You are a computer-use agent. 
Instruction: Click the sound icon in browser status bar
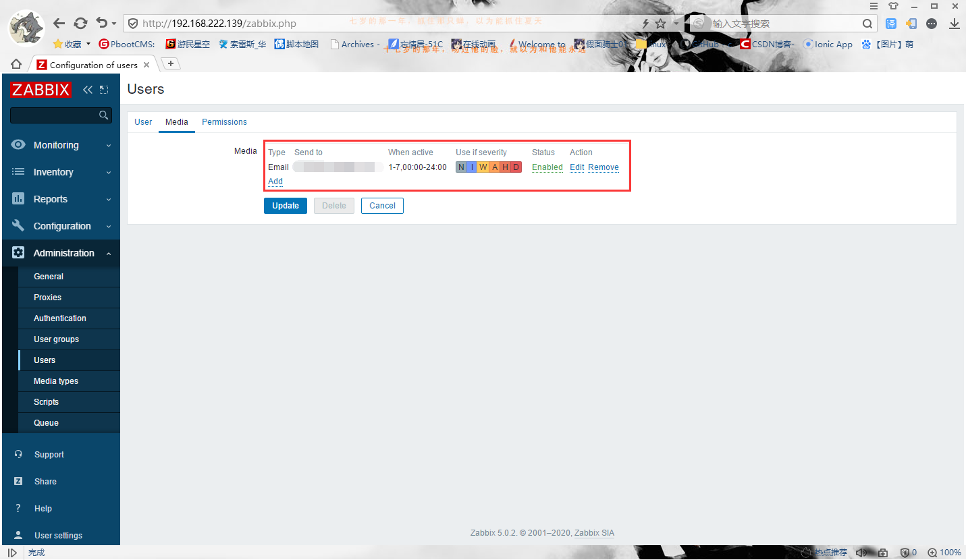point(861,553)
